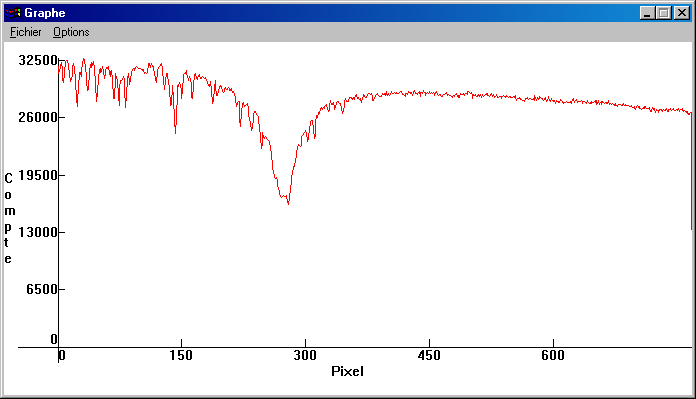Screen dimensions: 696x399
Task: Click the 600 x-axis tick label
Action: [553, 356]
